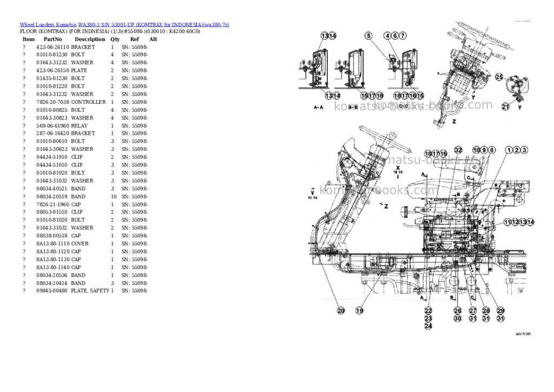Image resolution: width=554 pixels, height=392 pixels.
Task: Click the Alt column header
Action: (153, 39)
